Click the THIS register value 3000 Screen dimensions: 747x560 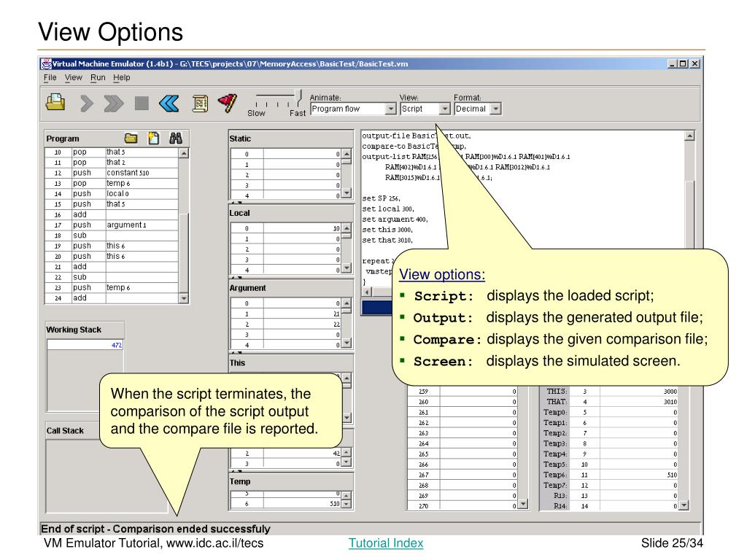click(639, 392)
